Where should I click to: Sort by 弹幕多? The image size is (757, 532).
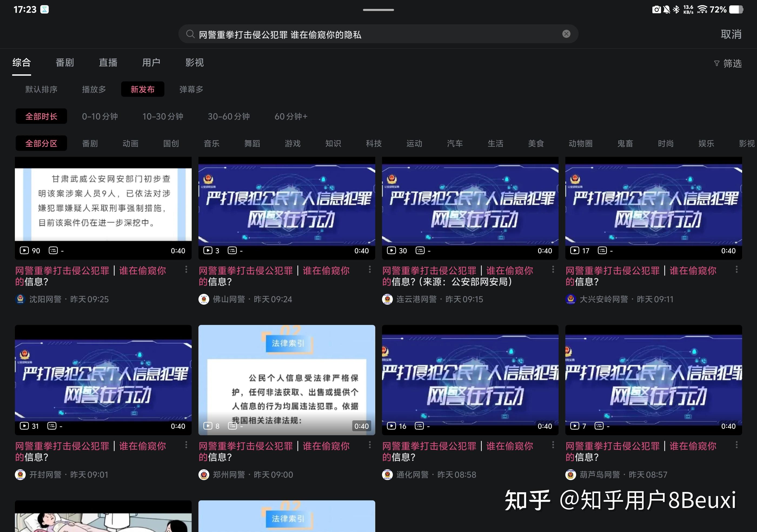point(191,89)
